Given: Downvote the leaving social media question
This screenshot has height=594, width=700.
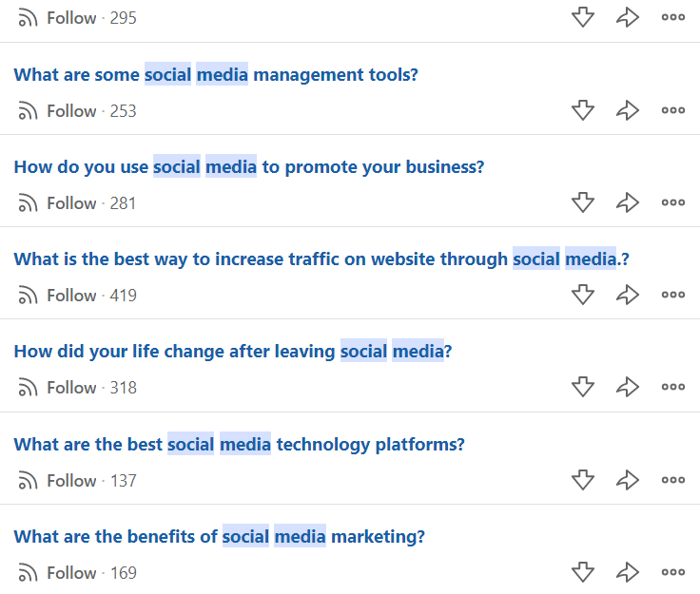Looking at the screenshot, I should point(583,387).
